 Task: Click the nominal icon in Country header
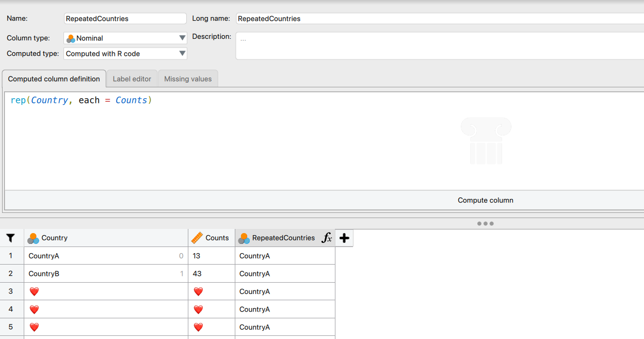click(x=33, y=238)
